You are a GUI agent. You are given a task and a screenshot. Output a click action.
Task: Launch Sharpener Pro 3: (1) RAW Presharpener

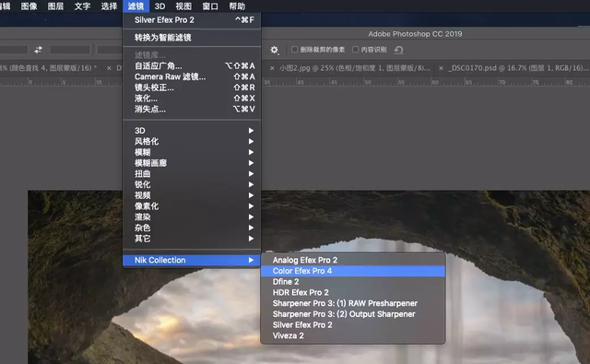tap(353, 303)
